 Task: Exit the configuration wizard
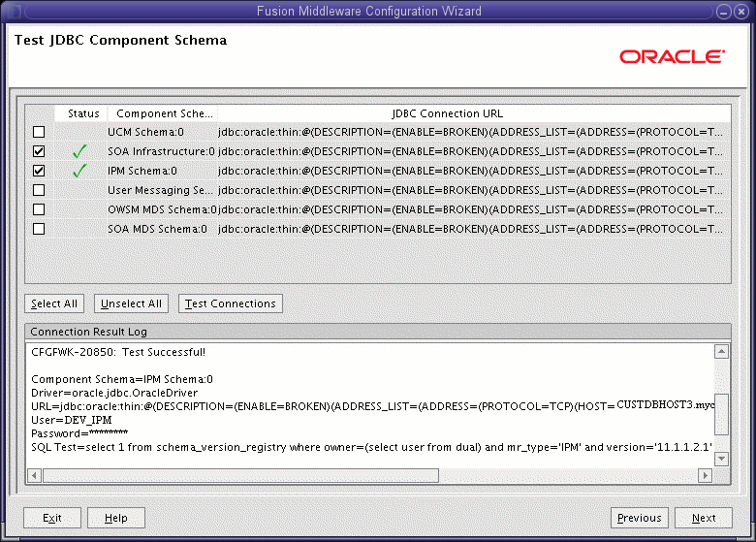(52, 518)
